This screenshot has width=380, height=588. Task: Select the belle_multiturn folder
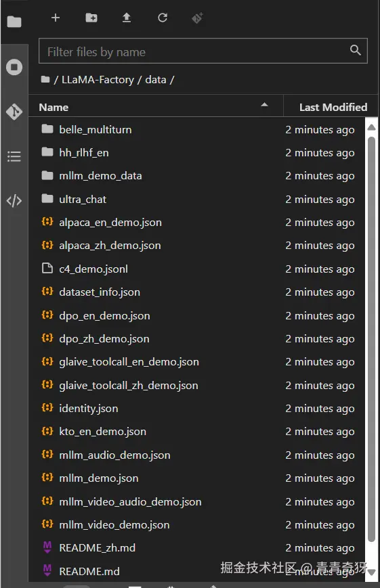(196, 130)
